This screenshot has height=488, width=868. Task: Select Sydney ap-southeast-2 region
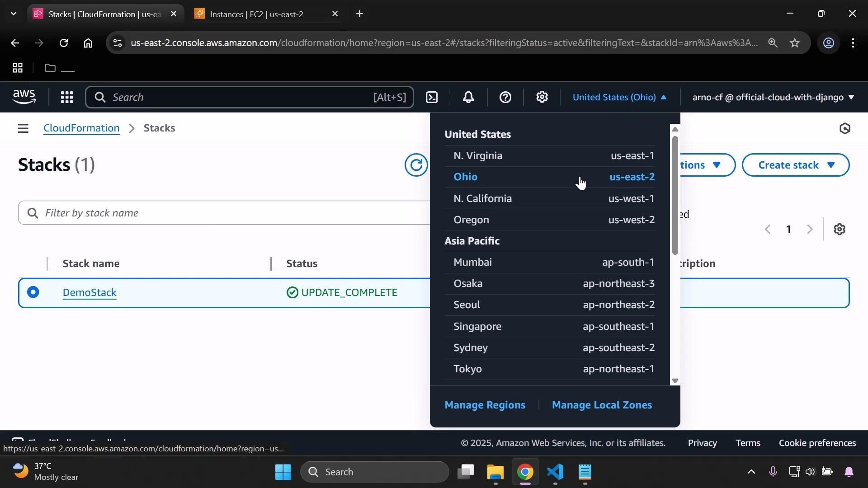coord(550,348)
